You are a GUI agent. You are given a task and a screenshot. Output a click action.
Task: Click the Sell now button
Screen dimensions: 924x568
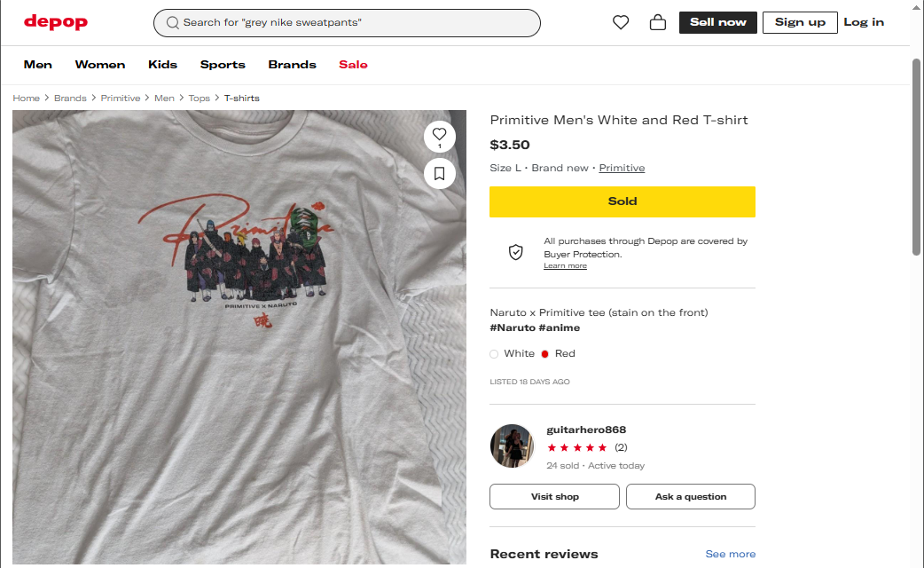717,22
